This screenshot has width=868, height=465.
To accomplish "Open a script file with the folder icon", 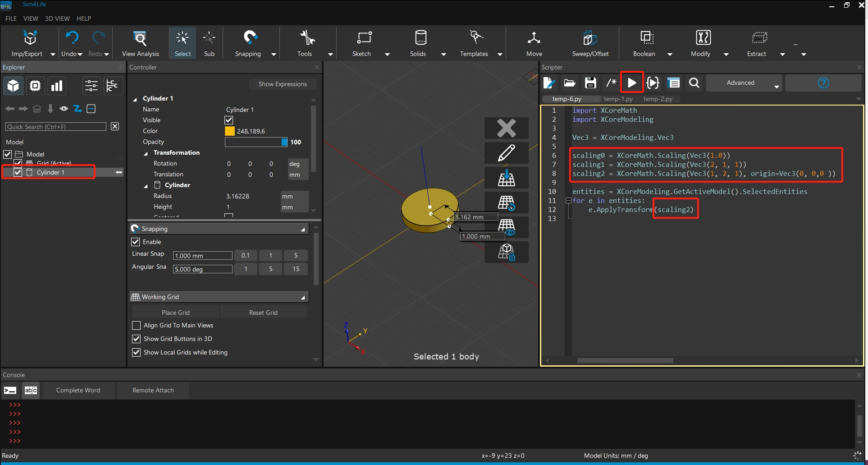I will click(570, 83).
